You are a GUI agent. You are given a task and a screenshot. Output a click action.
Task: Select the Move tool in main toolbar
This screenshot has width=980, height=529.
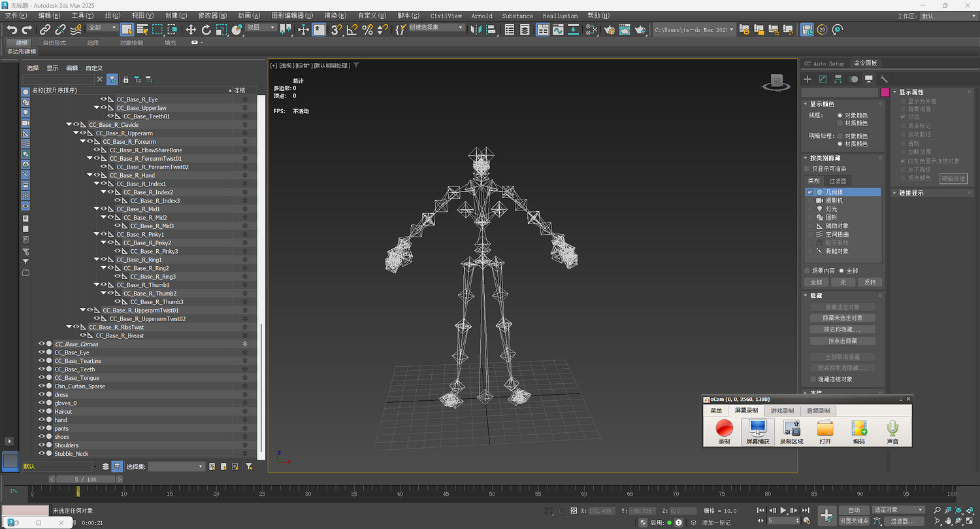coord(191,29)
